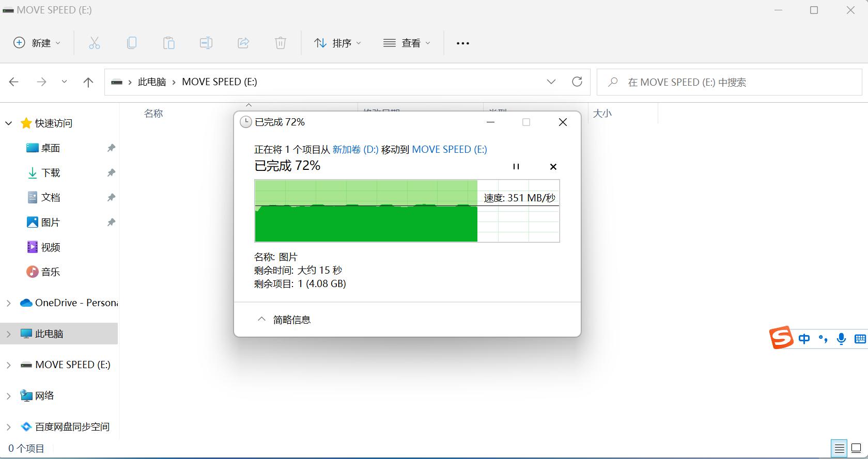Expand the OneDrive - Personal node
This screenshot has width=868, height=459.
point(8,303)
